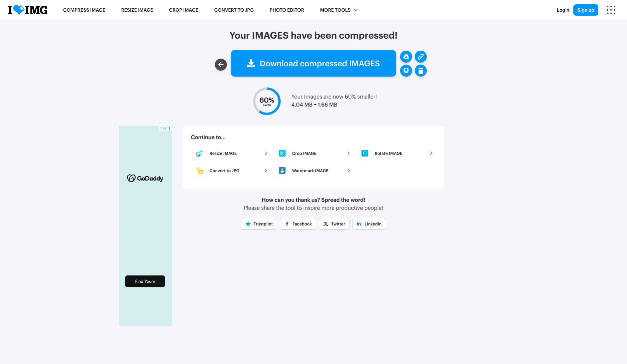Click the 60% saved progress circle
Viewport: 627px width, 364px height.
point(267,101)
